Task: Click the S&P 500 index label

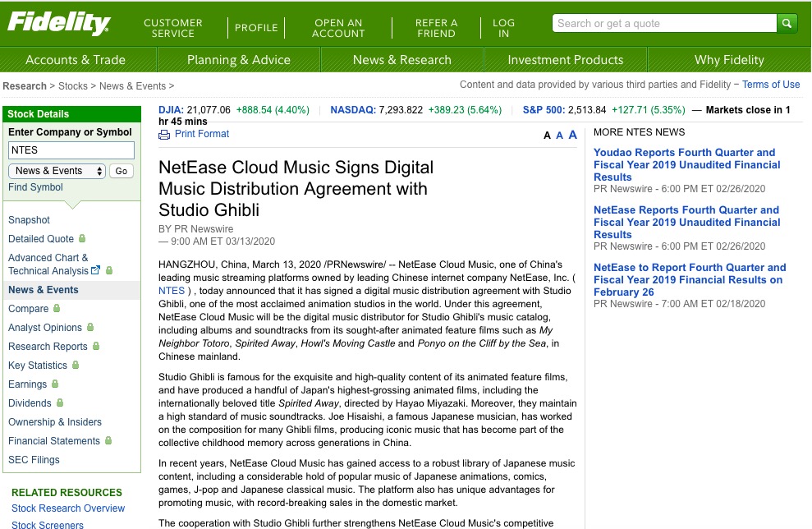Action: tap(544, 110)
